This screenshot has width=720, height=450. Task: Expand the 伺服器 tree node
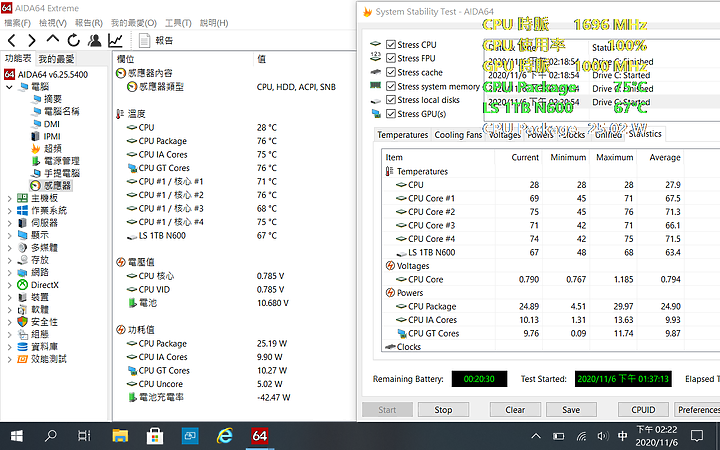pos(9,223)
